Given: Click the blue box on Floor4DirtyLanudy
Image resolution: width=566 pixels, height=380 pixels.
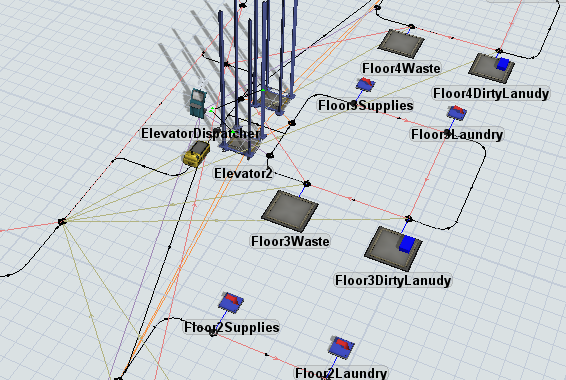Looking at the screenshot, I should 503,64.
